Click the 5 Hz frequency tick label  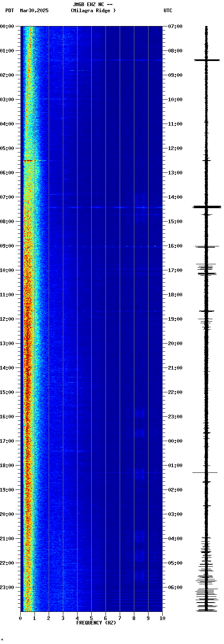coord(91,618)
